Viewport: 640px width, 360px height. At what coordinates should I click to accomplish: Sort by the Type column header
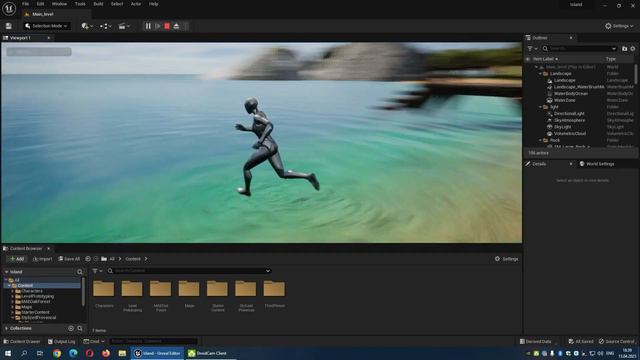coord(611,59)
